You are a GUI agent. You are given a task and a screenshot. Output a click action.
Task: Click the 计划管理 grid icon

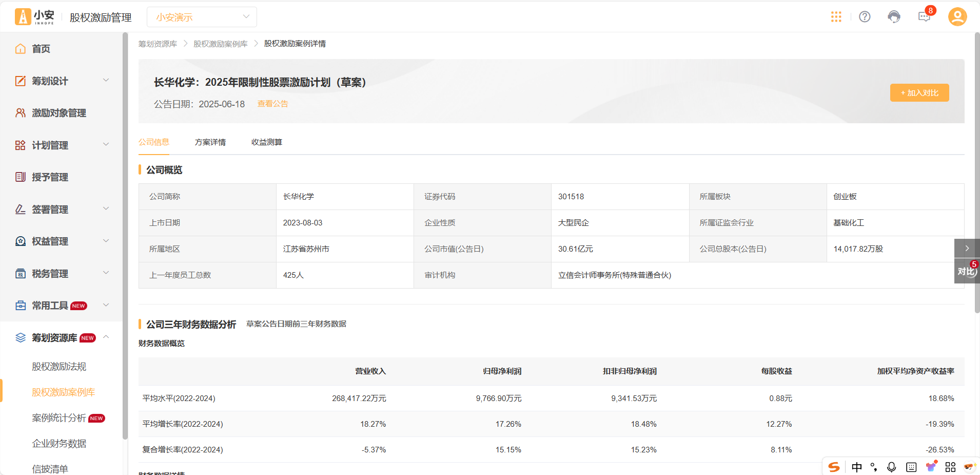pyautogui.click(x=21, y=145)
